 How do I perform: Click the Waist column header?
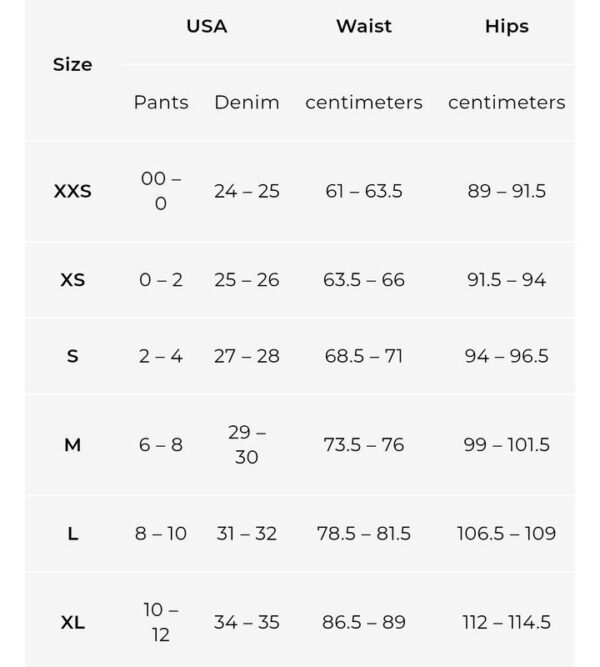click(364, 26)
